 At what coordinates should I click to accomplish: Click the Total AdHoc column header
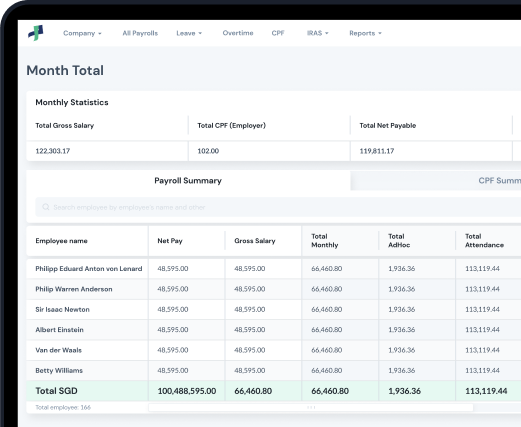click(x=399, y=241)
